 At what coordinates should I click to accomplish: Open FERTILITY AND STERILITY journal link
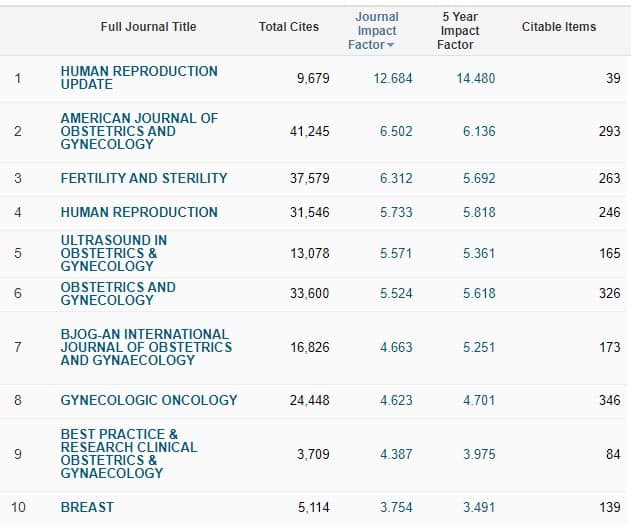144,178
